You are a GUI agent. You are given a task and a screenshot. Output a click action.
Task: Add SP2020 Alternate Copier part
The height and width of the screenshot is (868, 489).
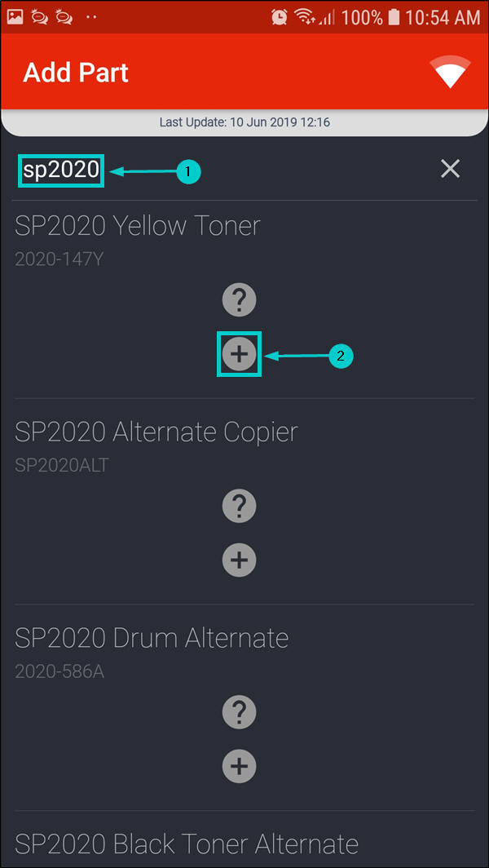239,560
